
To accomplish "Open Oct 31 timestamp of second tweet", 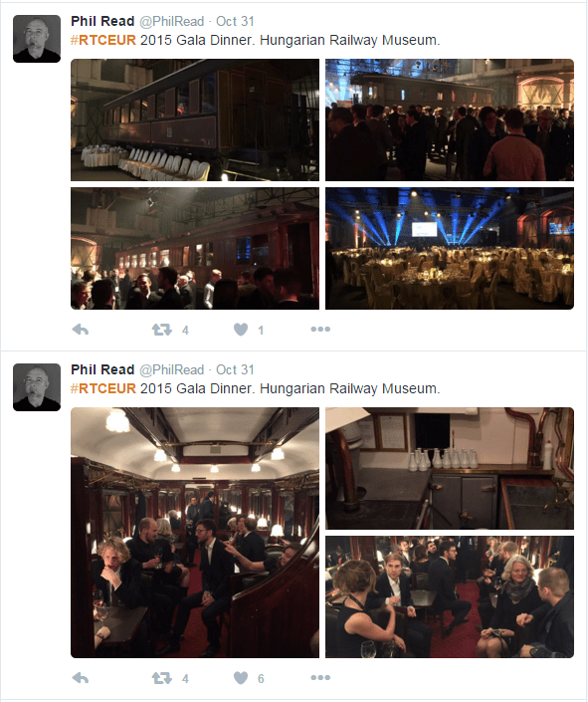I will pos(235,369).
